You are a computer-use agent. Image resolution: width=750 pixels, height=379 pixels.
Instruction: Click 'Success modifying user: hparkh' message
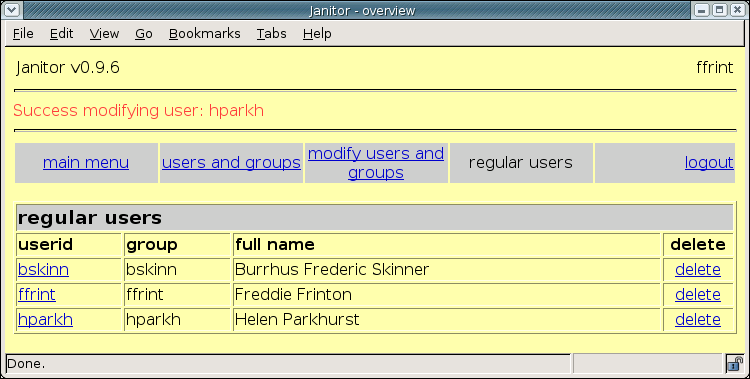click(x=138, y=111)
